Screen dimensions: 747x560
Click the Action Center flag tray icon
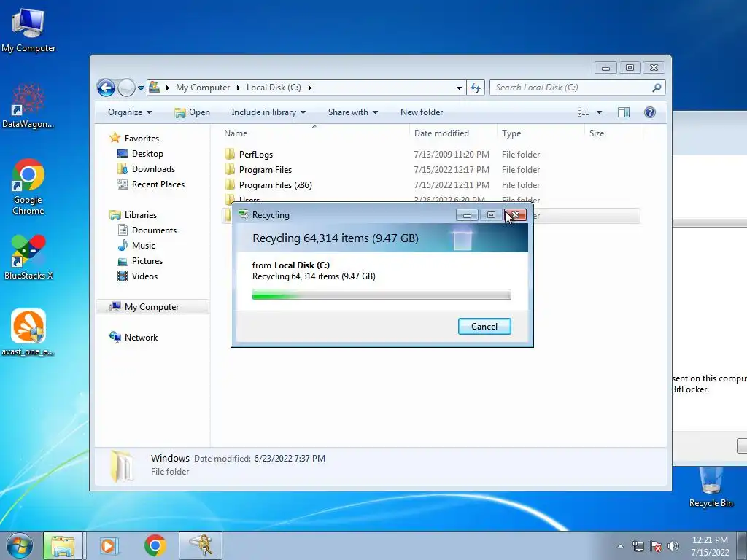click(x=656, y=546)
